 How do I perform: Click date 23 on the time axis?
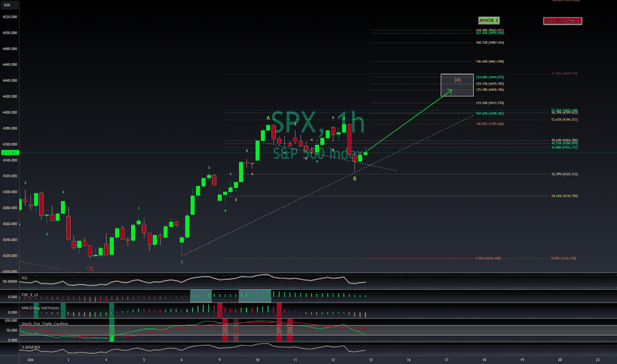(x=598, y=359)
